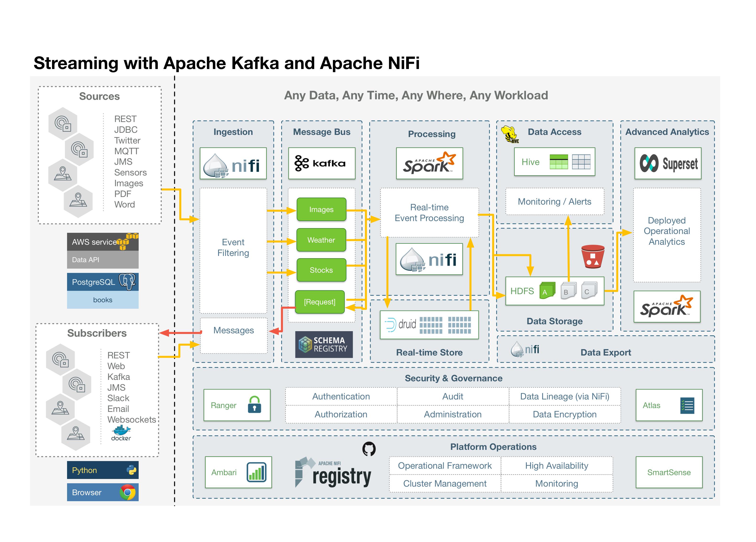Open the Apache Spark logo under Processing
Screen dimensions: 756x542
[429, 163]
